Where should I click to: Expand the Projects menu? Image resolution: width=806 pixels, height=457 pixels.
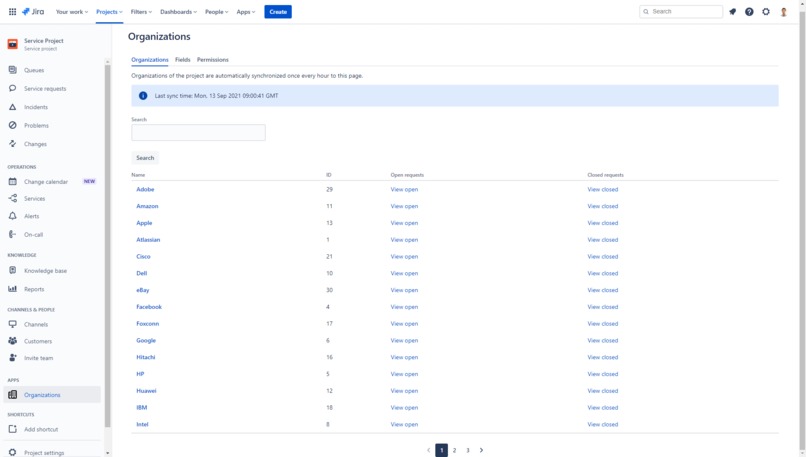[x=109, y=12]
